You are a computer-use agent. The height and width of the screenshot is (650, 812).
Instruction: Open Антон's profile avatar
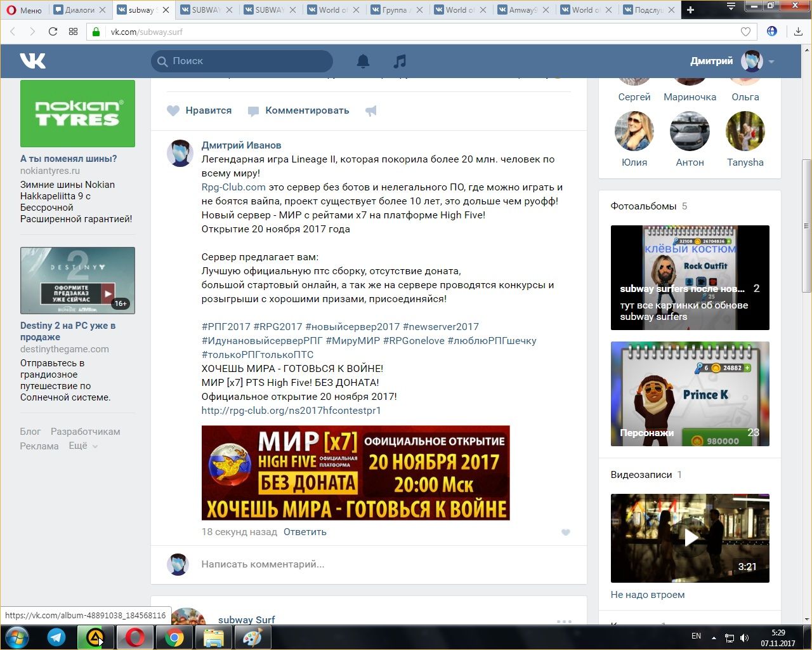coord(690,131)
